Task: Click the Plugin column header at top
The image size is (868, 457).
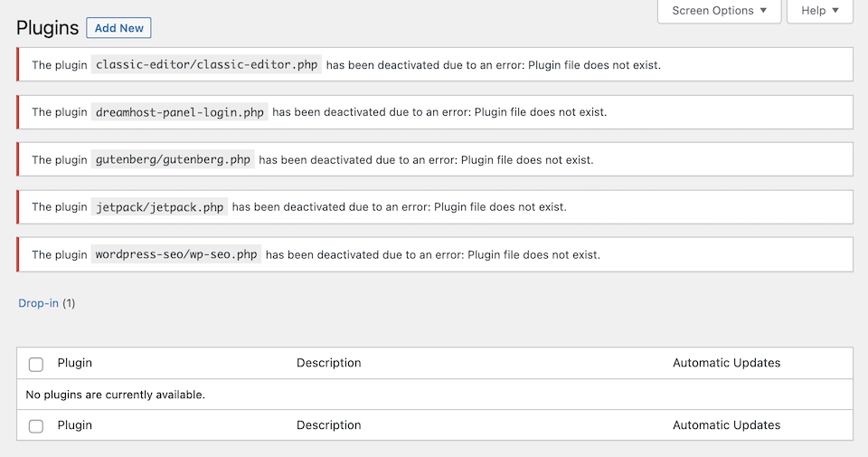Action: (75, 363)
